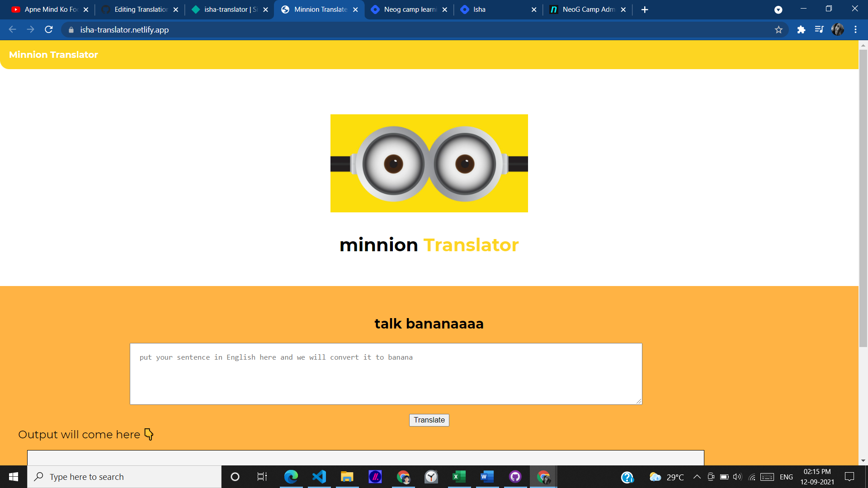Open a new browser tab
868x488 pixels.
click(645, 9)
